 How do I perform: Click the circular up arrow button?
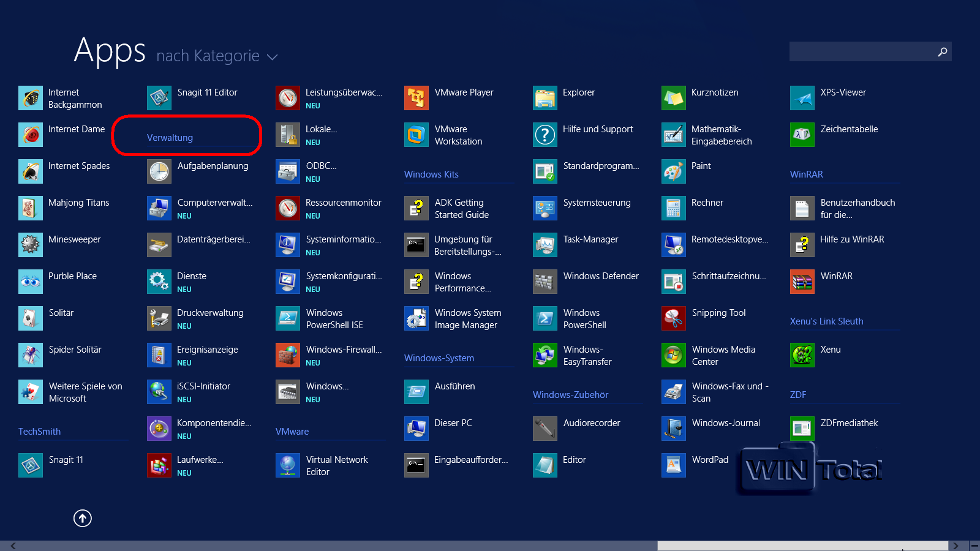click(x=83, y=519)
